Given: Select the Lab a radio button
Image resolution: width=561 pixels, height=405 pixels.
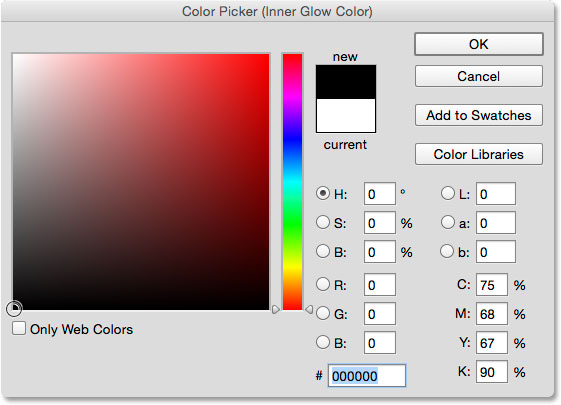Looking at the screenshot, I should tap(448, 222).
